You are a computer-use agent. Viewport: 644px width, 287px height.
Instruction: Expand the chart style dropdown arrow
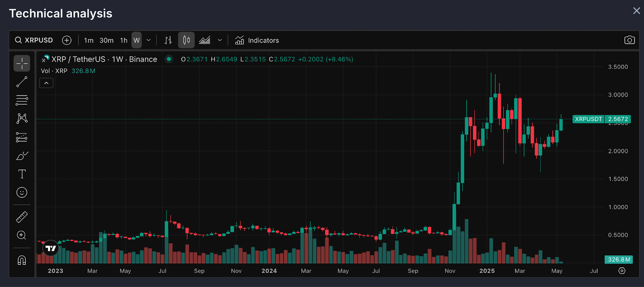(x=220, y=40)
